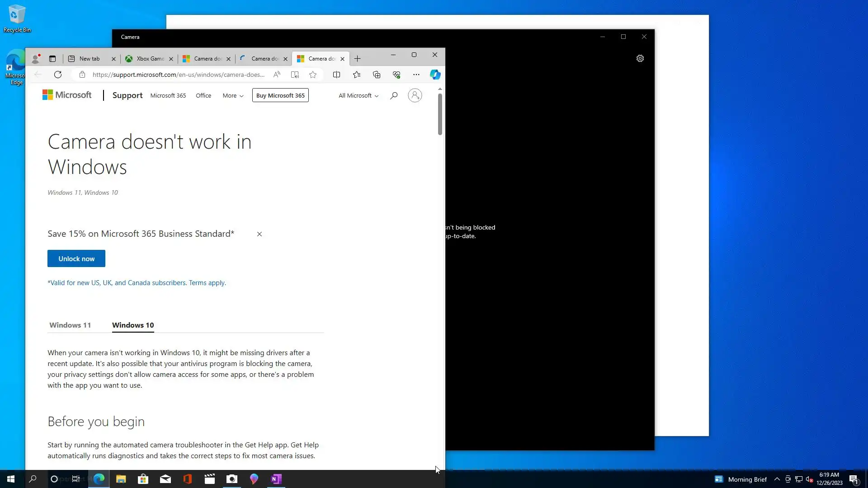This screenshot has width=868, height=488.
Task: Expand the All Microsoft dropdown
Action: pos(358,95)
